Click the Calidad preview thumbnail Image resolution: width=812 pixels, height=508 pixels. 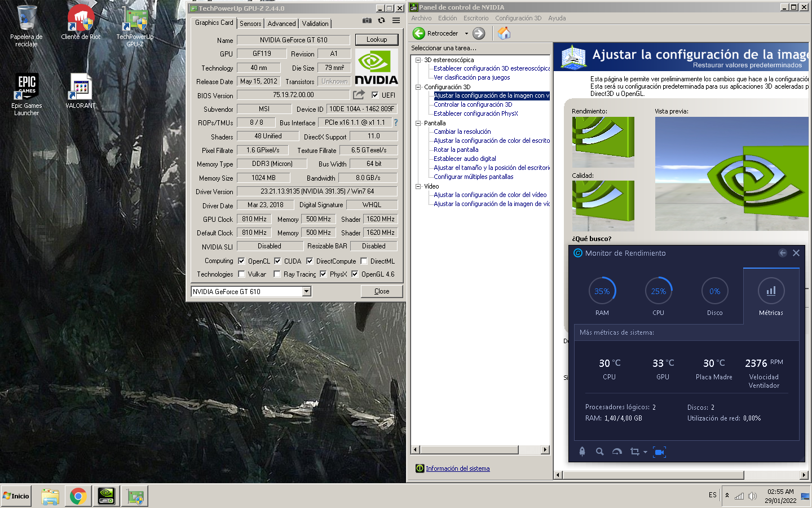pos(603,206)
